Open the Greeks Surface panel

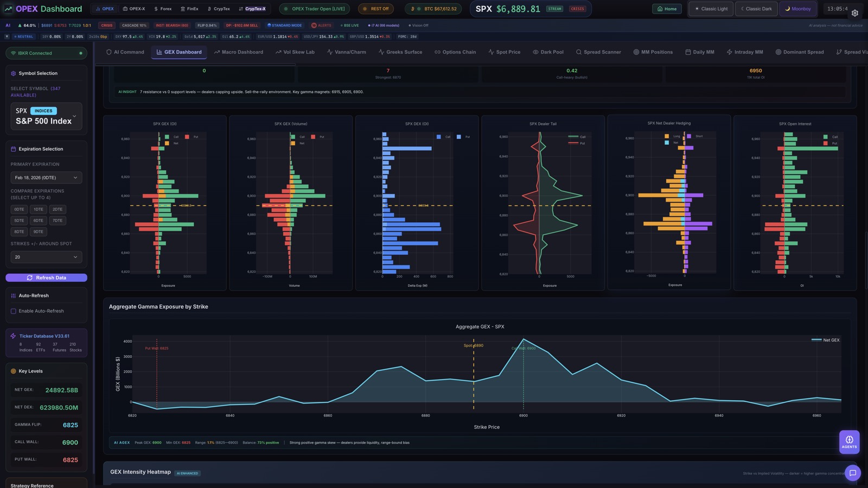pos(400,52)
